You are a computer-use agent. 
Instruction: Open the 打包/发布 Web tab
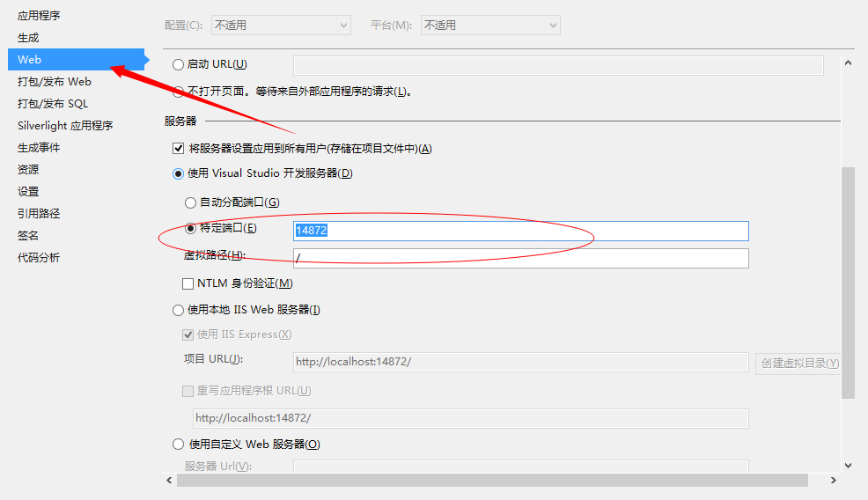[55, 81]
